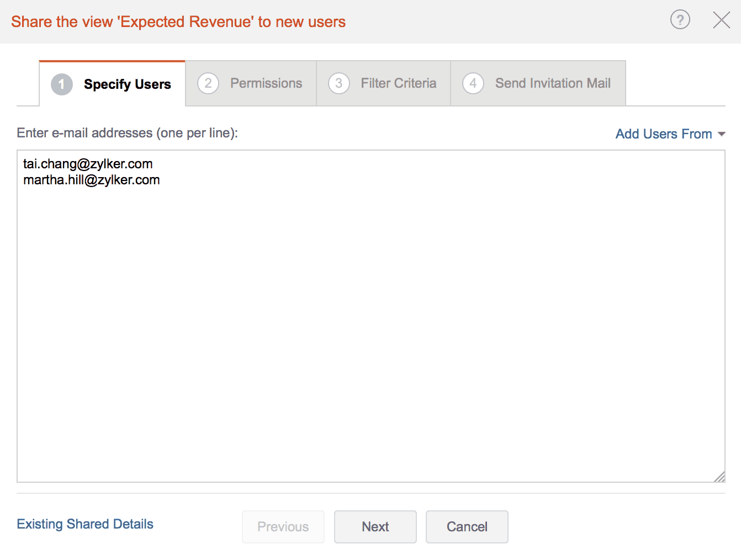
Task: Place the cursor on the martha.hill@zylker.com line
Action: click(x=92, y=180)
